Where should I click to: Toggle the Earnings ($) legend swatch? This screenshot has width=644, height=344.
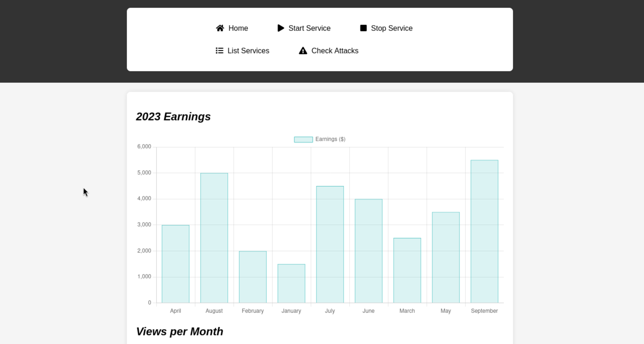pos(303,139)
